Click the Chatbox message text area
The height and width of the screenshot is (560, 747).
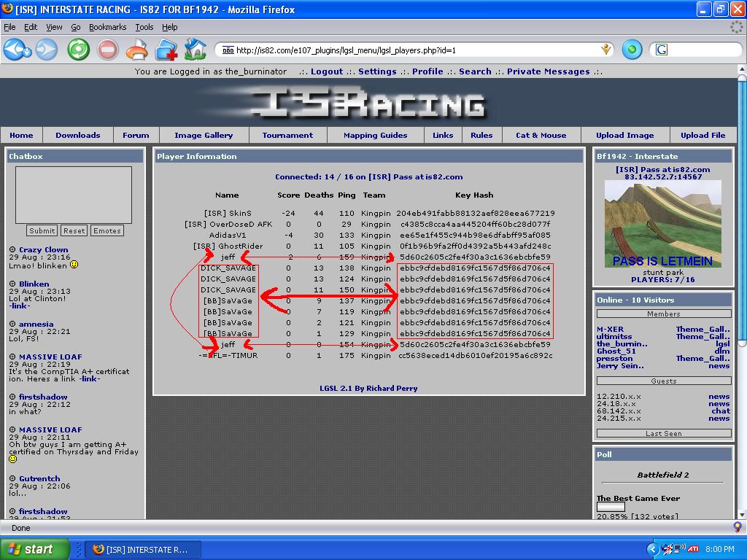(x=74, y=195)
